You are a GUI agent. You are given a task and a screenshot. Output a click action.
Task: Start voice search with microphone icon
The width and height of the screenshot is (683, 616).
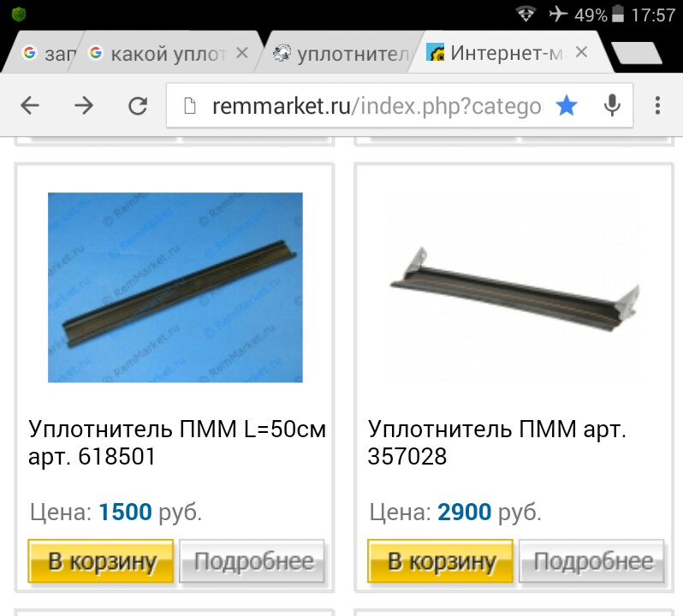pos(612,105)
